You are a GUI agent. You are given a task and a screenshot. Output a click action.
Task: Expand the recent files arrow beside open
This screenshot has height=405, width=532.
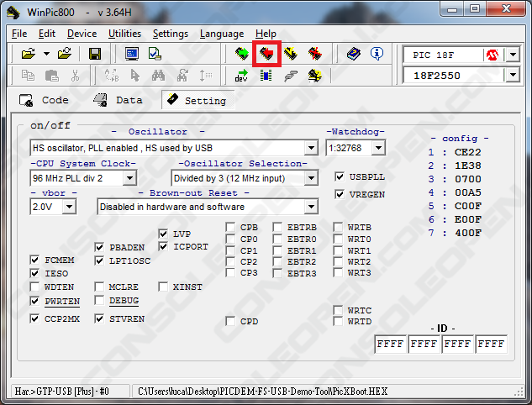46,54
